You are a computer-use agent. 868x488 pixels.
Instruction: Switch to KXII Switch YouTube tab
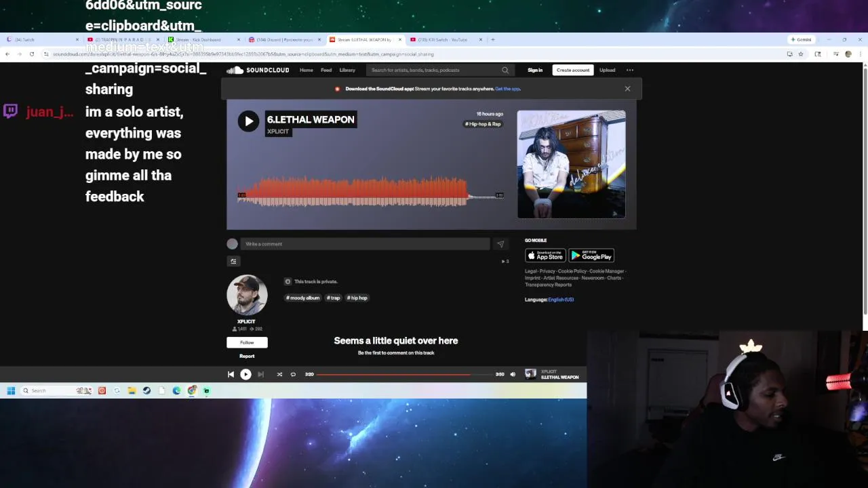pos(445,39)
